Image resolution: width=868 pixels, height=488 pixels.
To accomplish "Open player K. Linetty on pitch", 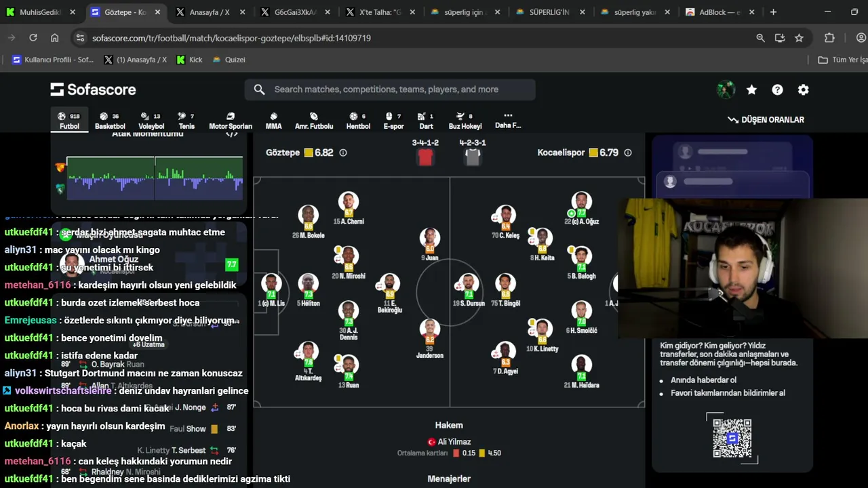I will (542, 335).
